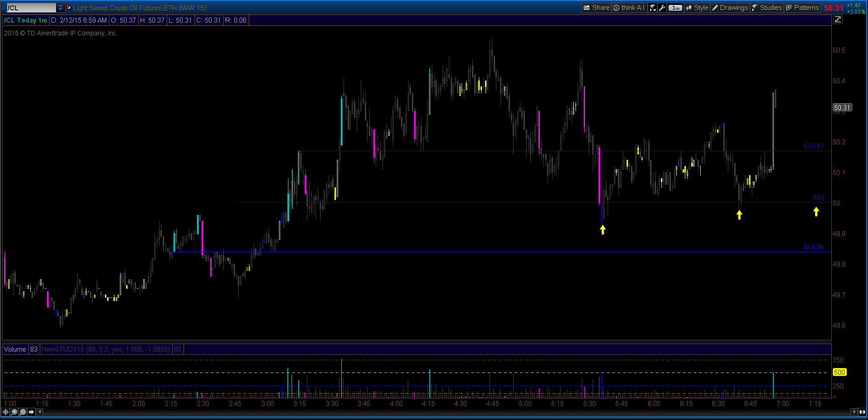Click the 1:00 time axis label
868x420 pixels.
pos(10,404)
